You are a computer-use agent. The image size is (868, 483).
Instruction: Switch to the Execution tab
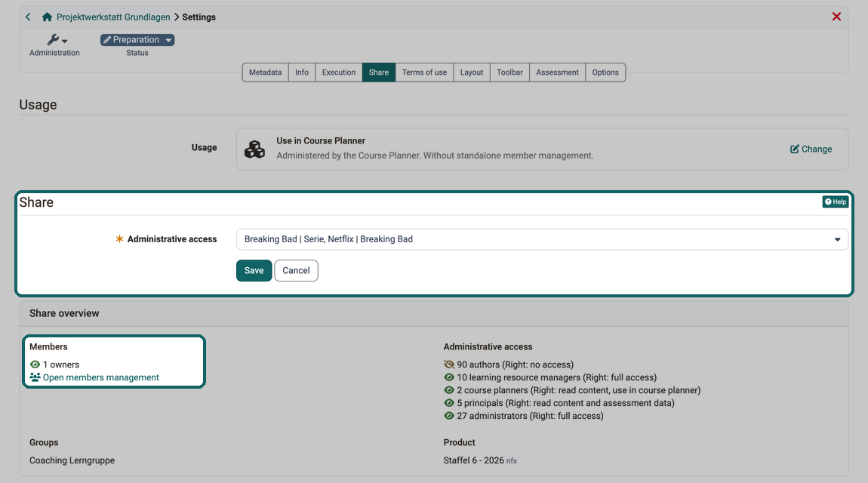coord(339,72)
